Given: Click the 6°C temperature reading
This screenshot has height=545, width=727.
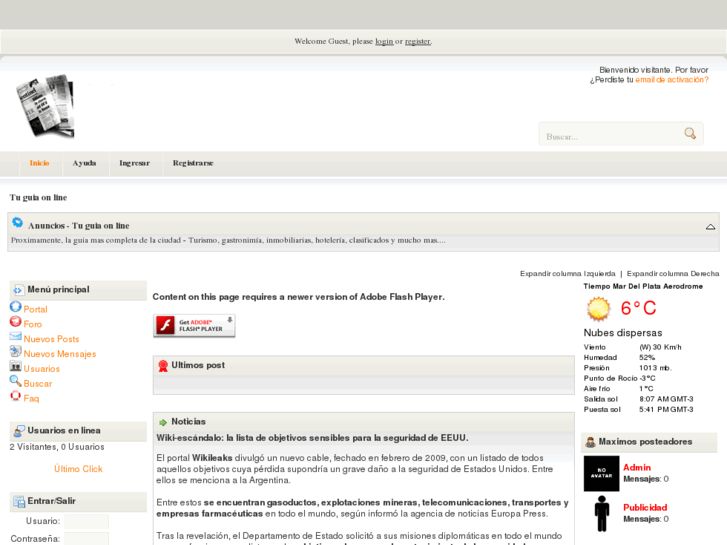Looking at the screenshot, I should pyautogui.click(x=638, y=308).
